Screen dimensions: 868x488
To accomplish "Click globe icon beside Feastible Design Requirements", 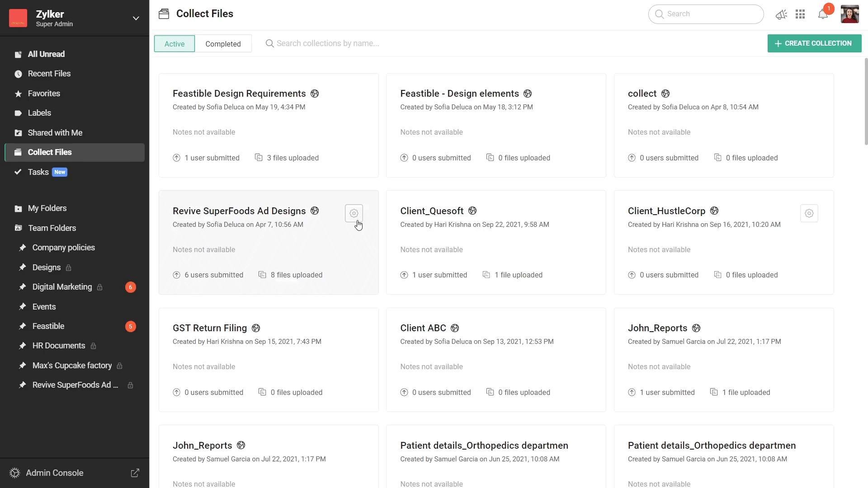I will (x=315, y=94).
